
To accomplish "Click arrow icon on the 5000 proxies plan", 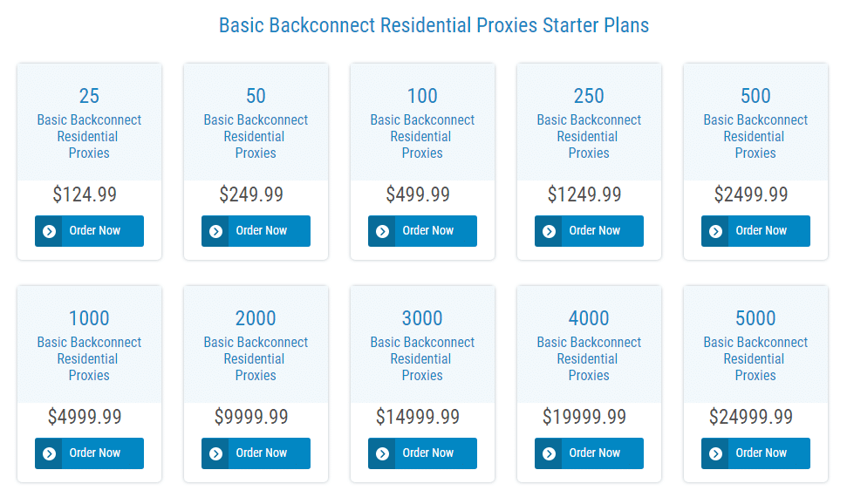I will (716, 453).
